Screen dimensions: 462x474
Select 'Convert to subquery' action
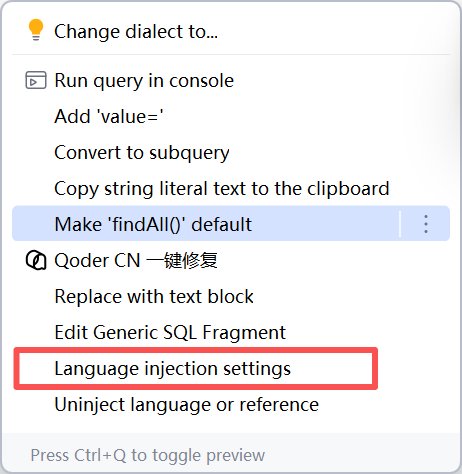pos(142,153)
